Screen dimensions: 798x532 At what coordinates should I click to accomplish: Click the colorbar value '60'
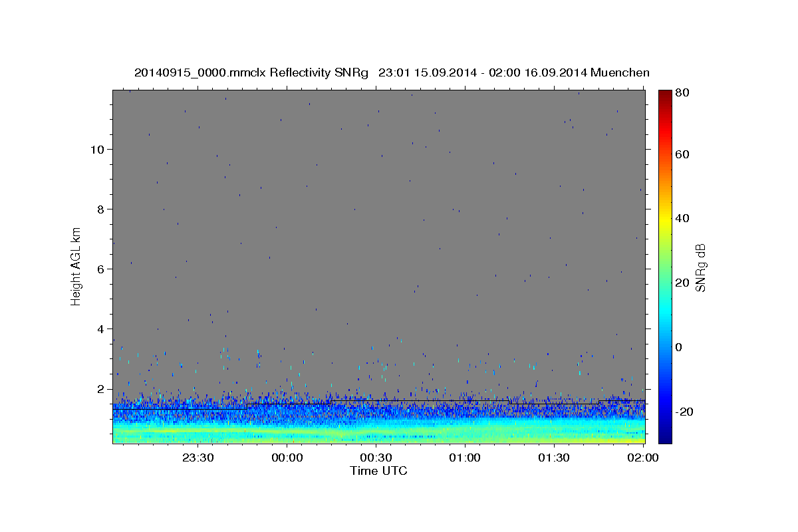pyautogui.click(x=682, y=154)
